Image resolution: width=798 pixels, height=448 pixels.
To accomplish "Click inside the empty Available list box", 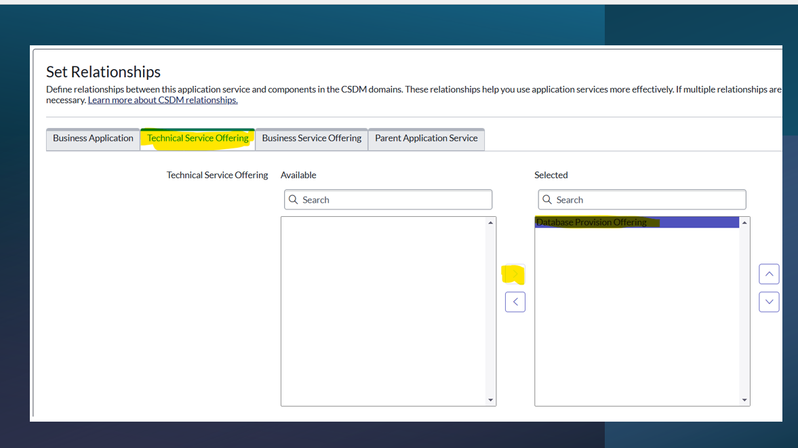I will [x=383, y=310].
